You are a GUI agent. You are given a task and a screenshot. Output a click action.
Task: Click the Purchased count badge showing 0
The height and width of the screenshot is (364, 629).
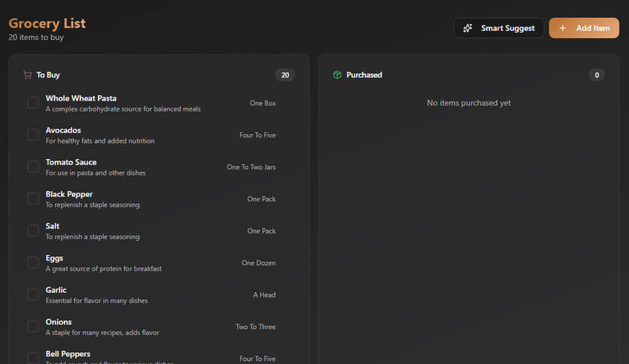click(596, 75)
